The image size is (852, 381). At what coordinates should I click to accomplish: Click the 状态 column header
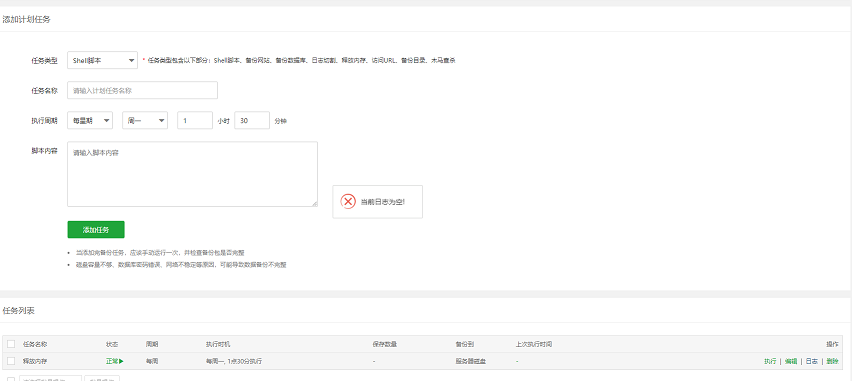(112, 344)
